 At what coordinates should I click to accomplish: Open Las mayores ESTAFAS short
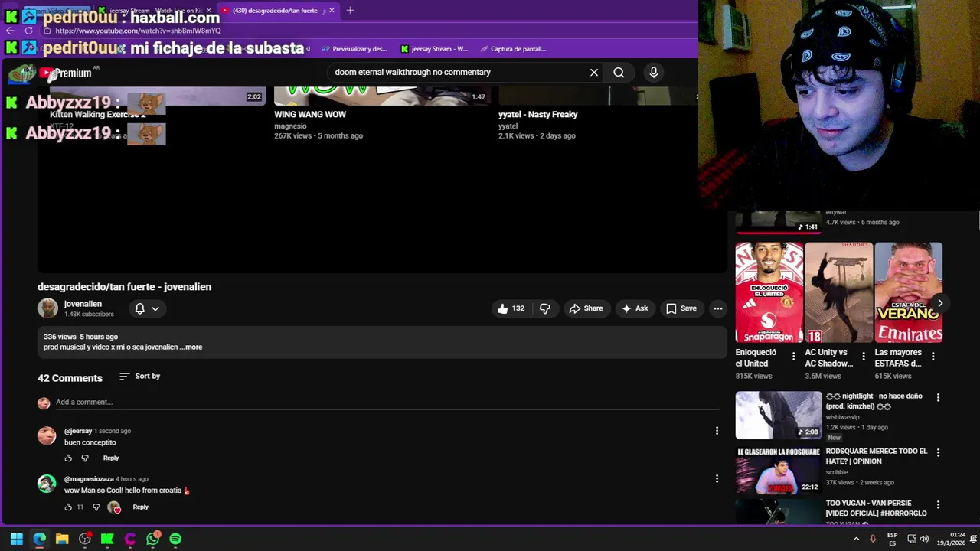click(908, 292)
